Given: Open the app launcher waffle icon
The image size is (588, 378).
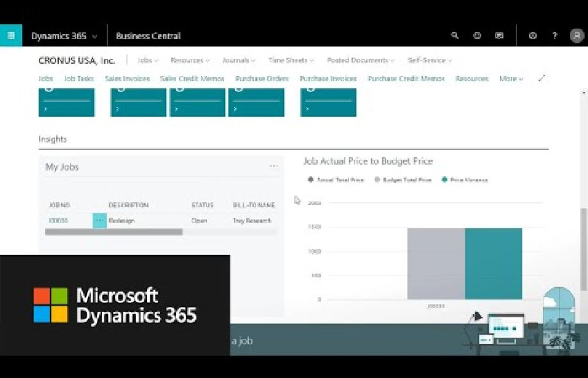Looking at the screenshot, I should pyautogui.click(x=11, y=36).
